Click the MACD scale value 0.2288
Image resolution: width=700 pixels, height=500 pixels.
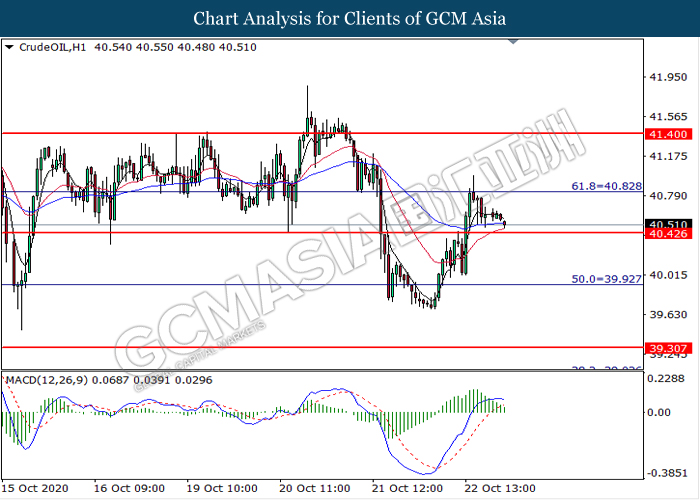(666, 379)
